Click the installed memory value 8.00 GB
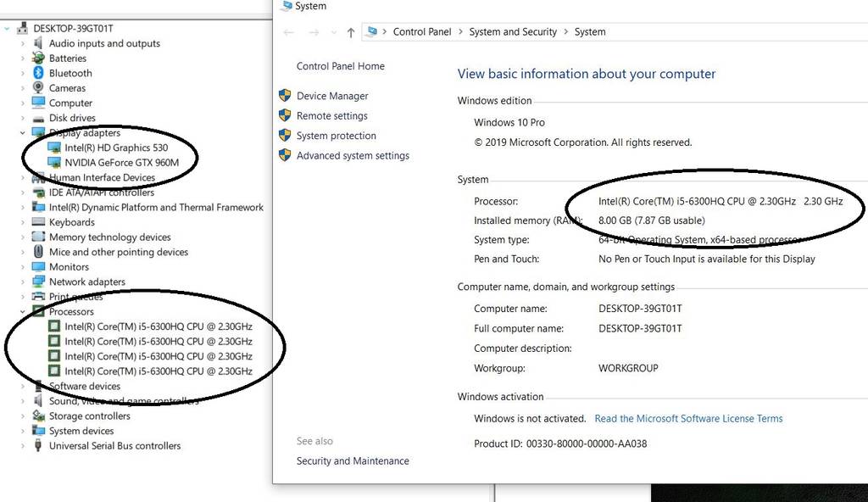Image resolution: width=868 pixels, height=502 pixels. 652,220
